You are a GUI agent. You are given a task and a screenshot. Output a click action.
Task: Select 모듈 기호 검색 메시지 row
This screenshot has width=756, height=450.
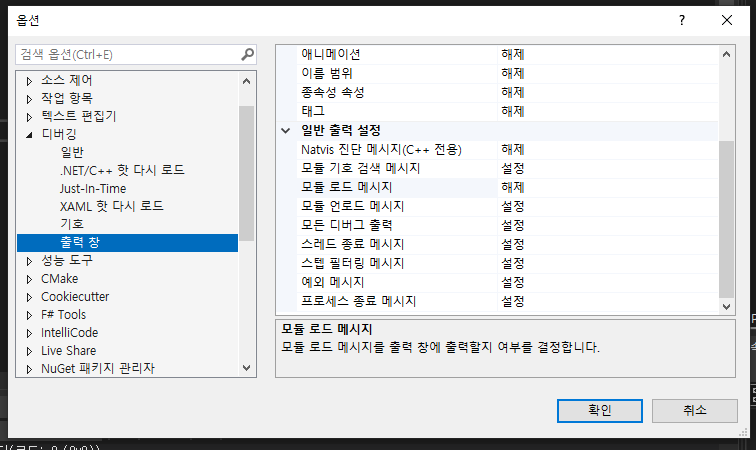[361, 168]
